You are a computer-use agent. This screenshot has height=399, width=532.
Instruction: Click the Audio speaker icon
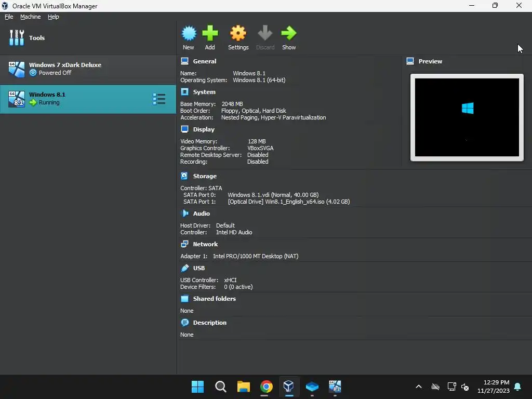click(184, 213)
